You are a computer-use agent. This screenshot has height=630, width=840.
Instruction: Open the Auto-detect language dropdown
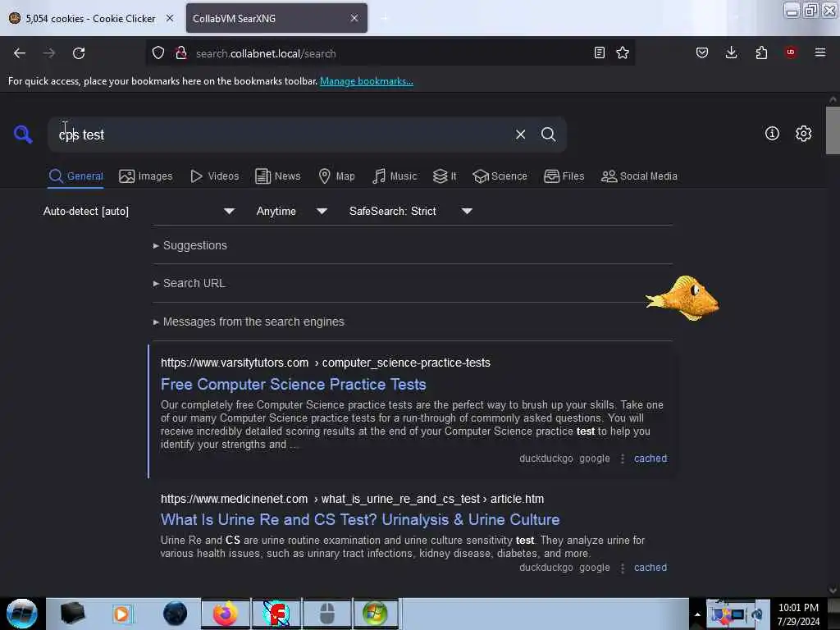(x=139, y=211)
